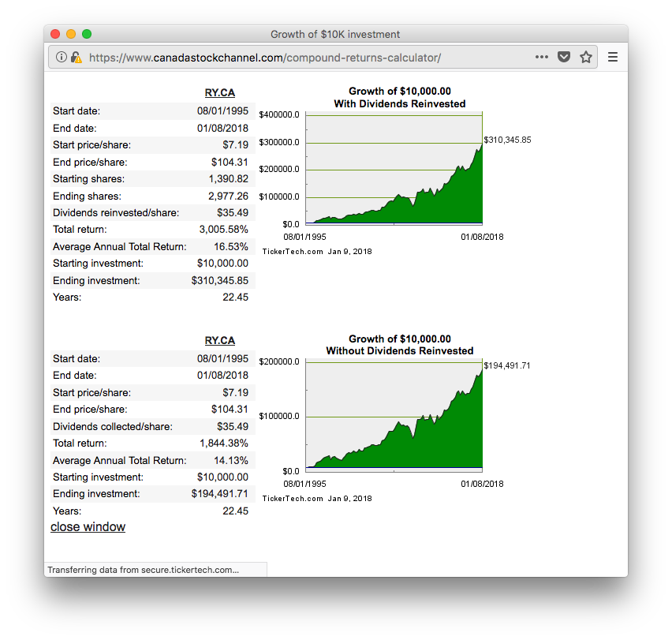
Task: Click Dividends reinvested/share value $35.49
Action: pyautogui.click(x=233, y=212)
